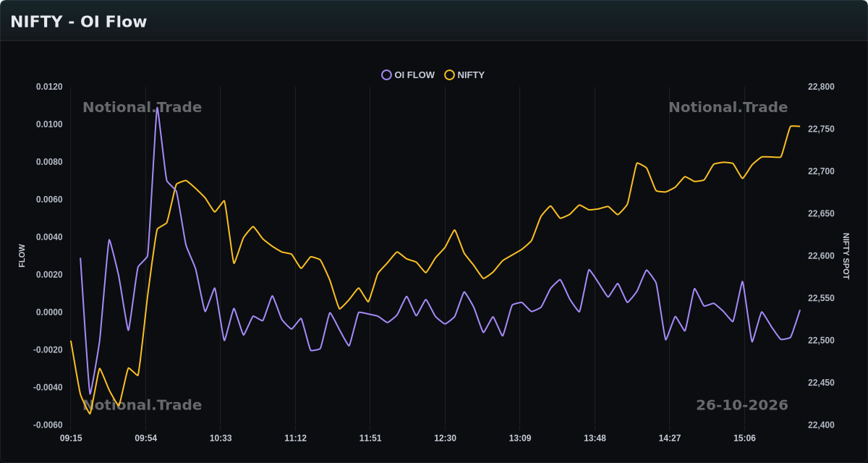Click the -0.0060 flow axis value
The height and width of the screenshot is (463, 868).
[48, 425]
